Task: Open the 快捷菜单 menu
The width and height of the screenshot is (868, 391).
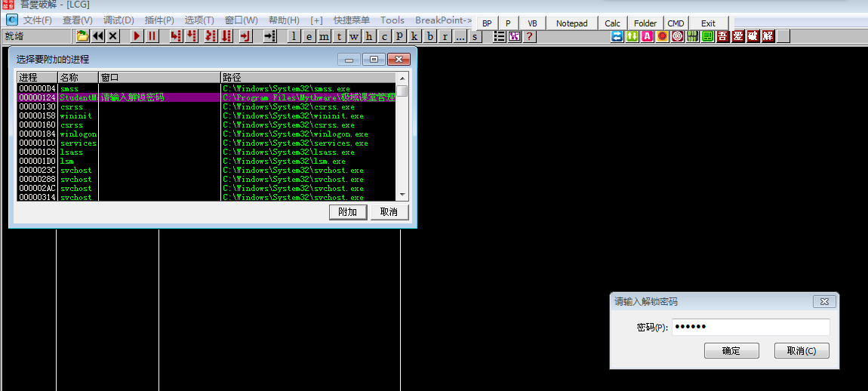Action: point(352,20)
